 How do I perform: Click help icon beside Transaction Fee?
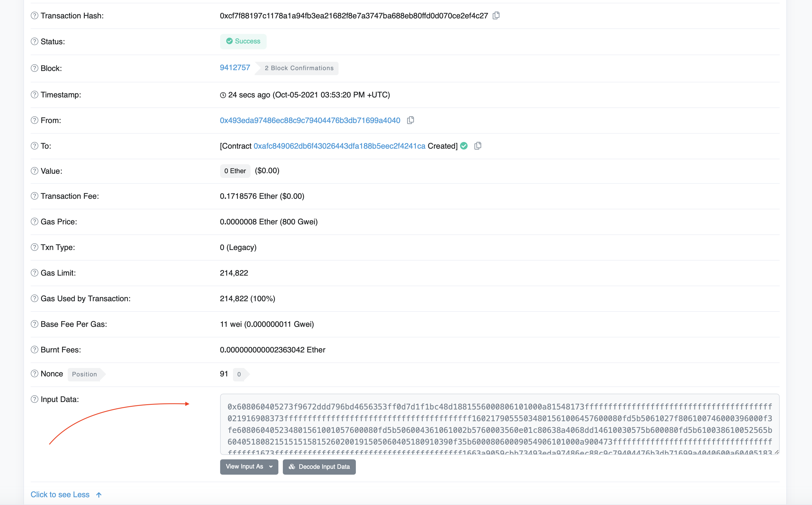(x=35, y=196)
